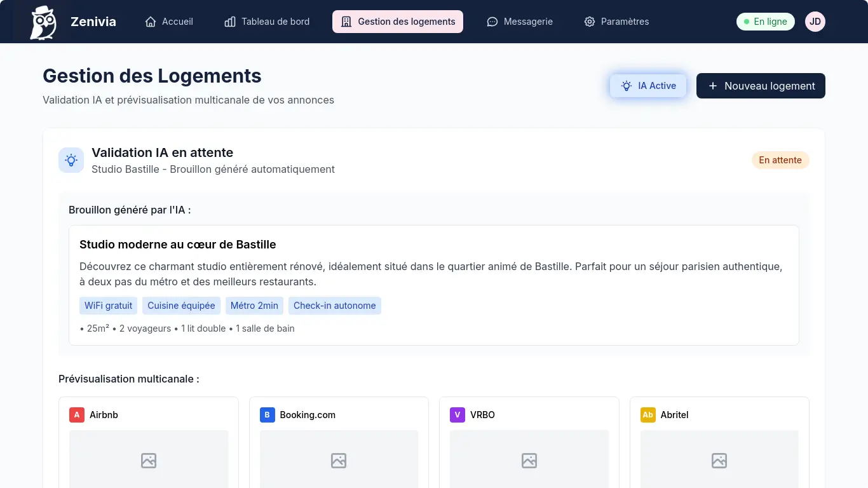Viewport: 868px width, 488px height.
Task: Select the VRBO 'V' platform badge
Action: [457, 414]
